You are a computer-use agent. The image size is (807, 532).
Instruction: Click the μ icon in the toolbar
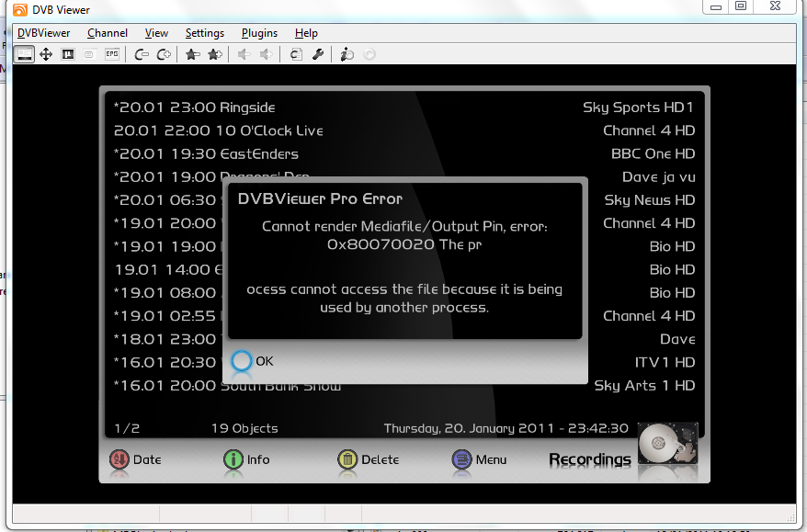68,54
